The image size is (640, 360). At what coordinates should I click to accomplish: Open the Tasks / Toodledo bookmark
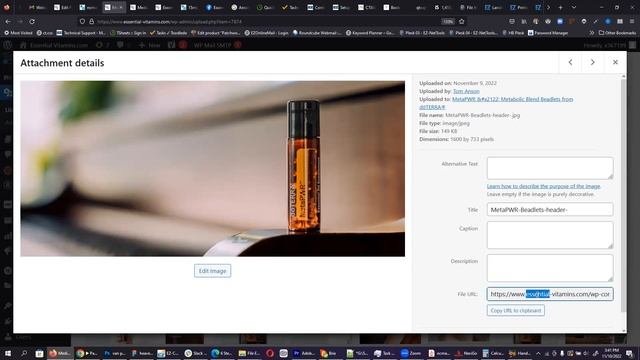click(x=169, y=33)
